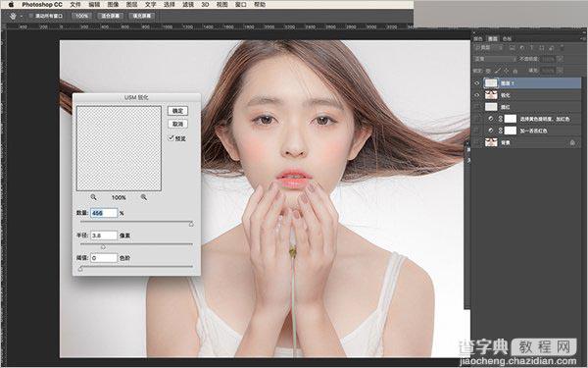Click adjustment icon of 加一丢丢红色 layer

click(491, 131)
